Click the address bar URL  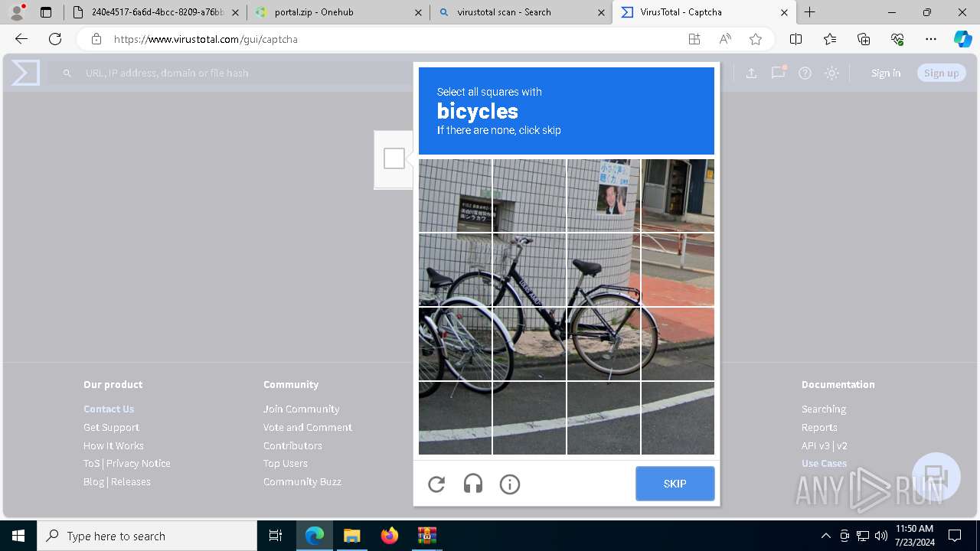tap(206, 39)
